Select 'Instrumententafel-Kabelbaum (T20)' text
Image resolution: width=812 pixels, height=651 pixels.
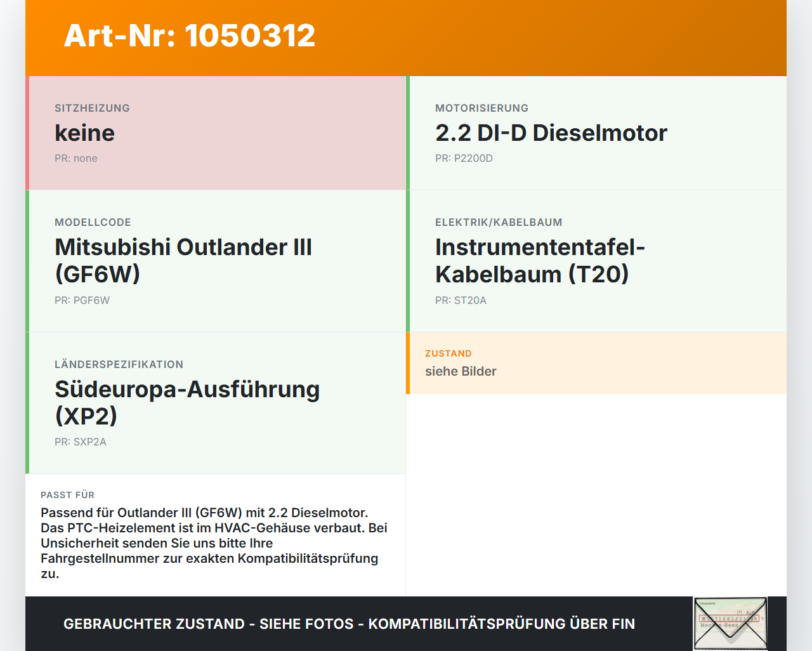tap(540, 260)
